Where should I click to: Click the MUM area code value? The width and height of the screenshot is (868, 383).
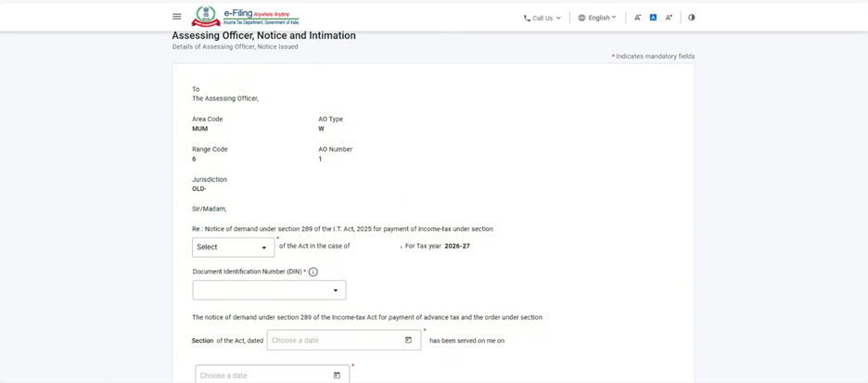click(199, 129)
